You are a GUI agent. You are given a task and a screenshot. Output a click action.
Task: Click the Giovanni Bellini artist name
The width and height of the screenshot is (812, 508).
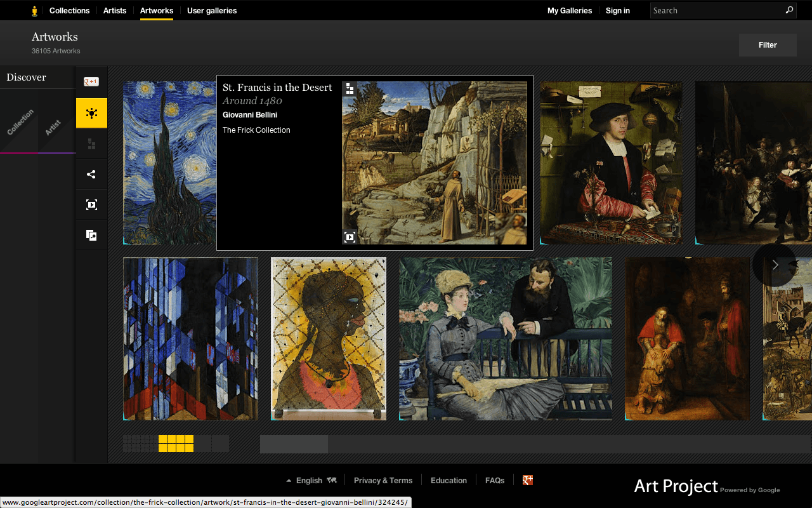[250, 115]
